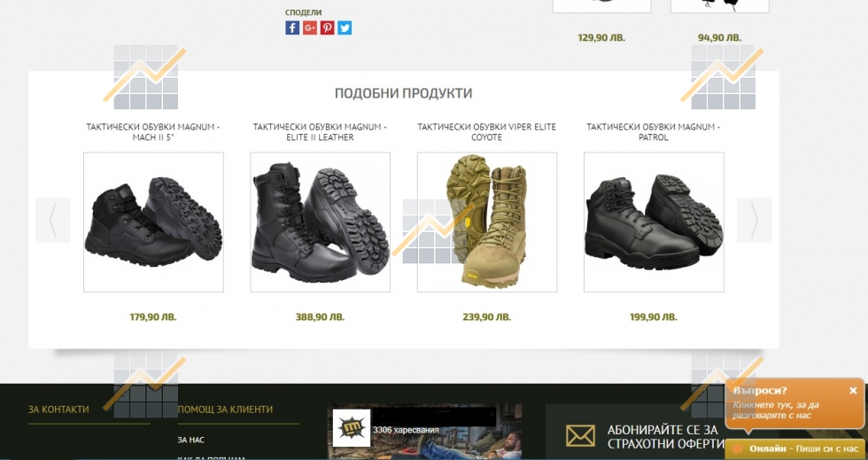
Task: Share on Twitter icon
Action: (345, 27)
